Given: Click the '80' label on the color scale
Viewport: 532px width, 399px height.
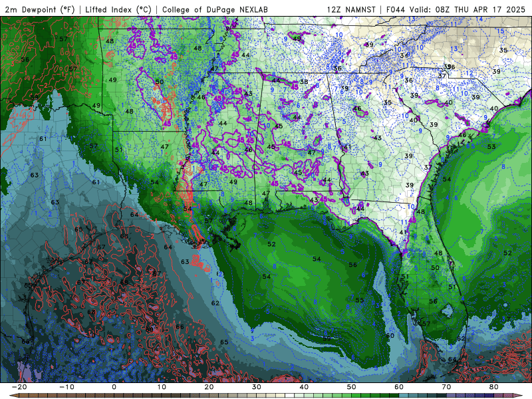Looking at the screenshot, I should click(x=494, y=387).
